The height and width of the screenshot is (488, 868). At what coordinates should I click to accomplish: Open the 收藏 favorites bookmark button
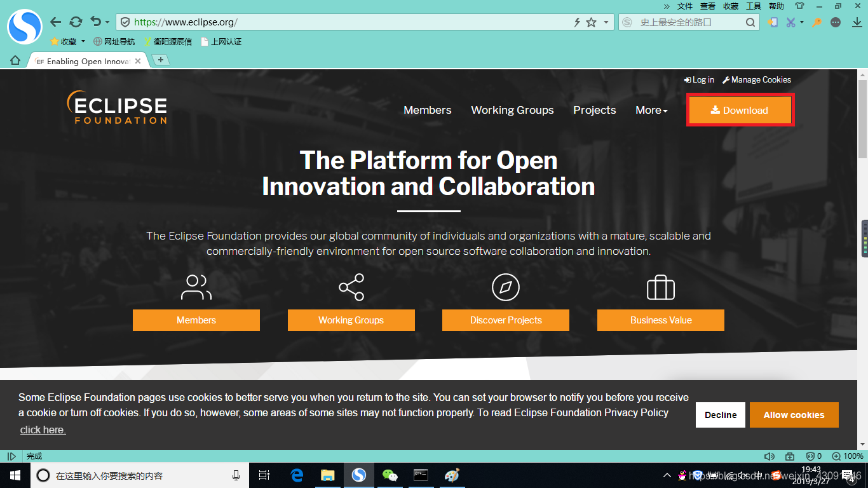click(x=64, y=42)
